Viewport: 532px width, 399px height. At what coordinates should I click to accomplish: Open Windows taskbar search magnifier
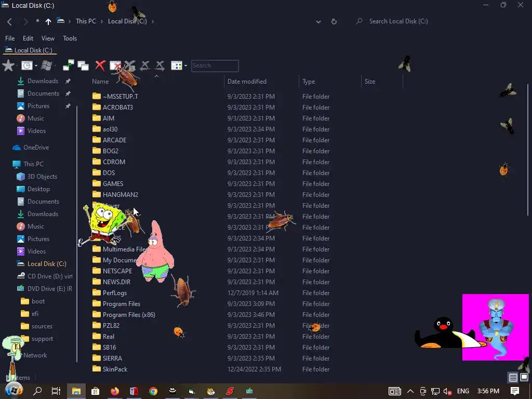(37, 391)
